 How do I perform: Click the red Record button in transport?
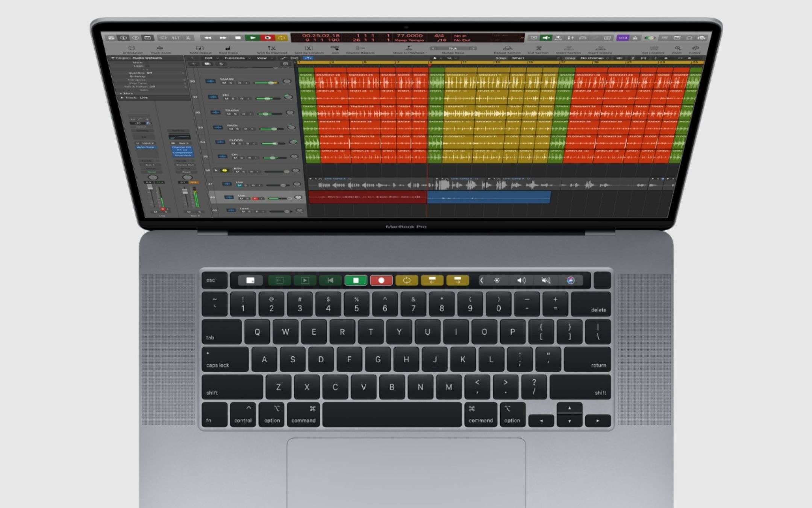[267, 38]
